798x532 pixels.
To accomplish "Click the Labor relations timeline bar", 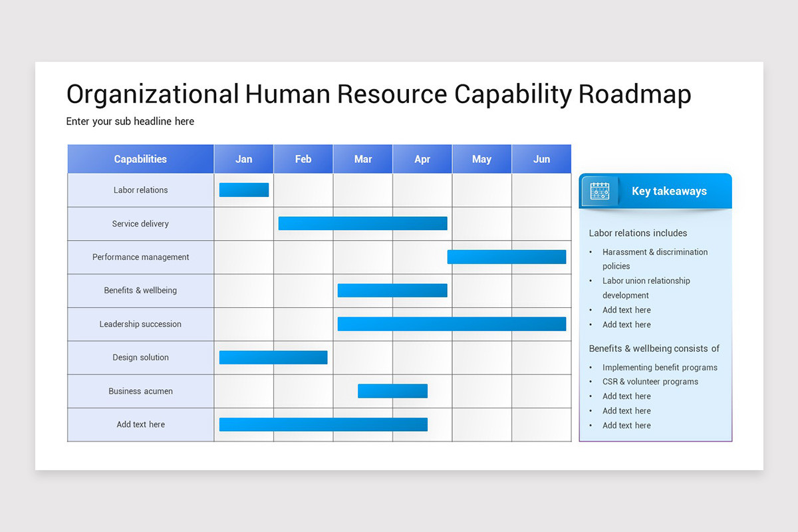I will tap(244, 190).
